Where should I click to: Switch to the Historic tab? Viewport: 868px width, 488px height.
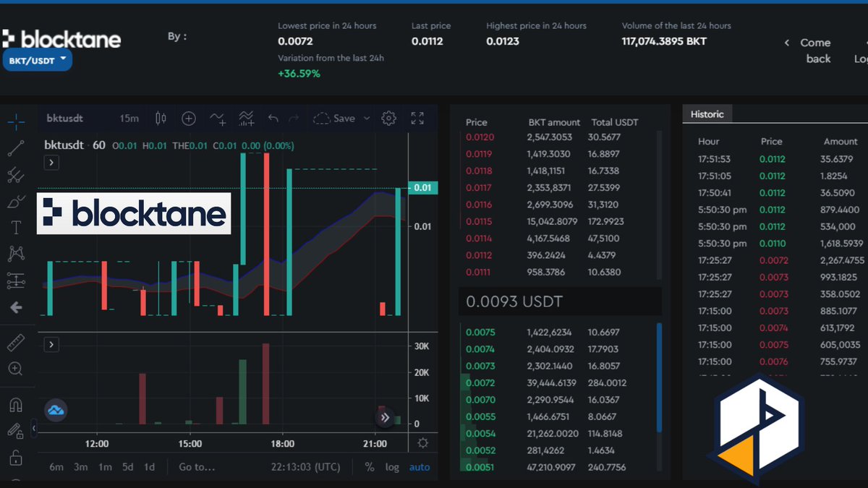click(706, 114)
